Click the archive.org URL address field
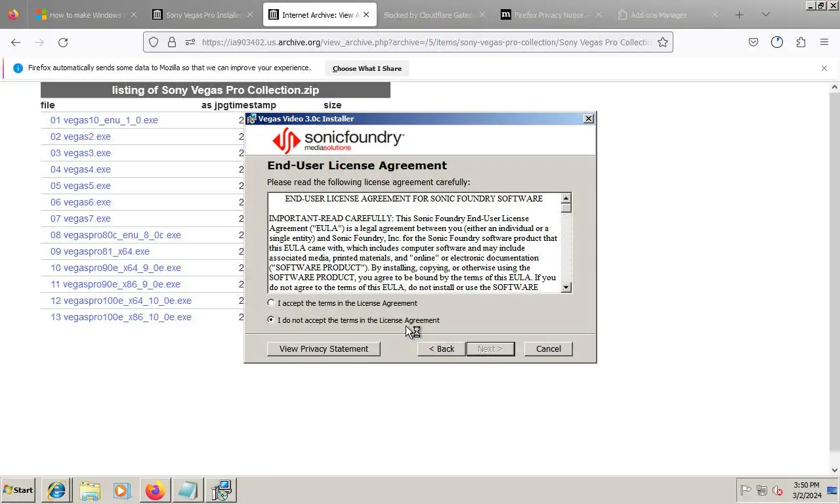The height and width of the screenshot is (504, 840). click(x=427, y=43)
